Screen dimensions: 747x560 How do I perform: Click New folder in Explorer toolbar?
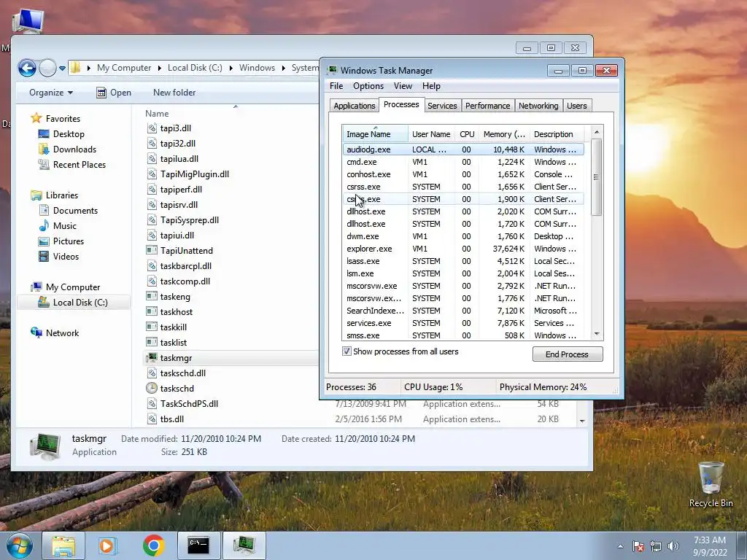tap(174, 93)
